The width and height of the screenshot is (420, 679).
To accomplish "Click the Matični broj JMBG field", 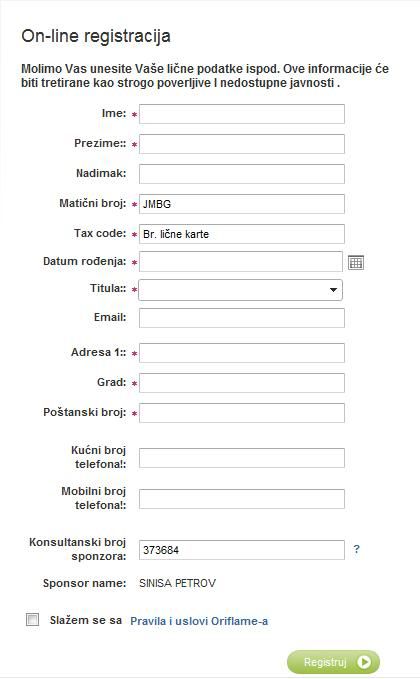I will pyautogui.click(x=242, y=204).
